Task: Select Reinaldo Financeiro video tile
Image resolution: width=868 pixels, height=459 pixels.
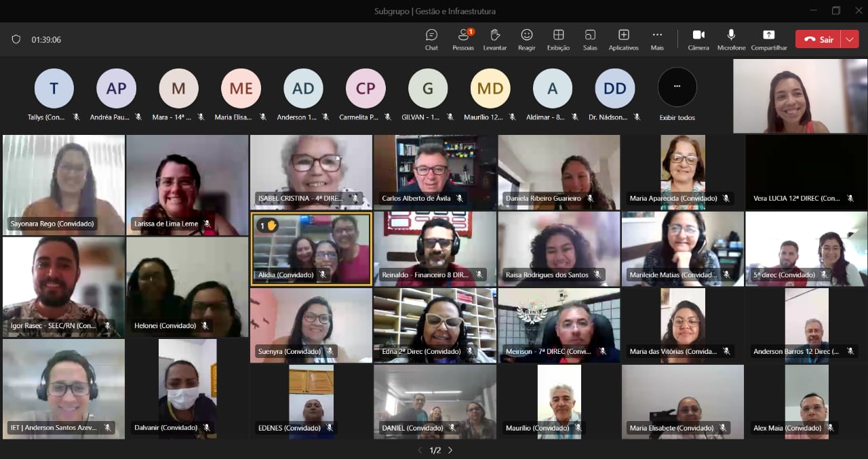Action: click(435, 249)
